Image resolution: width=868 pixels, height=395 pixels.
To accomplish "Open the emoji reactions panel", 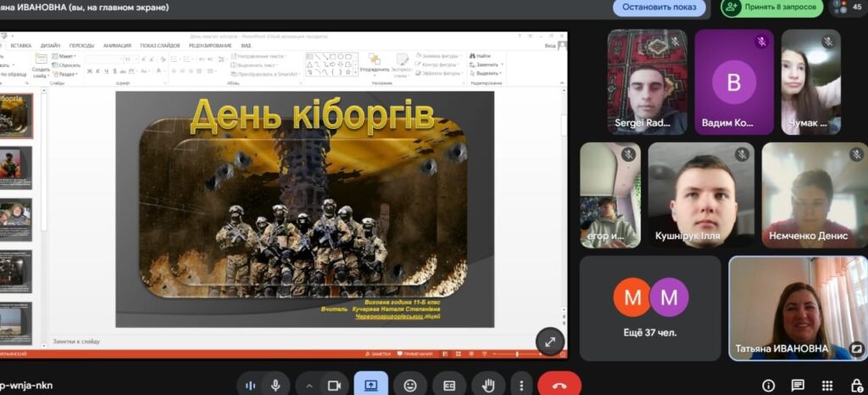I will point(410,385).
